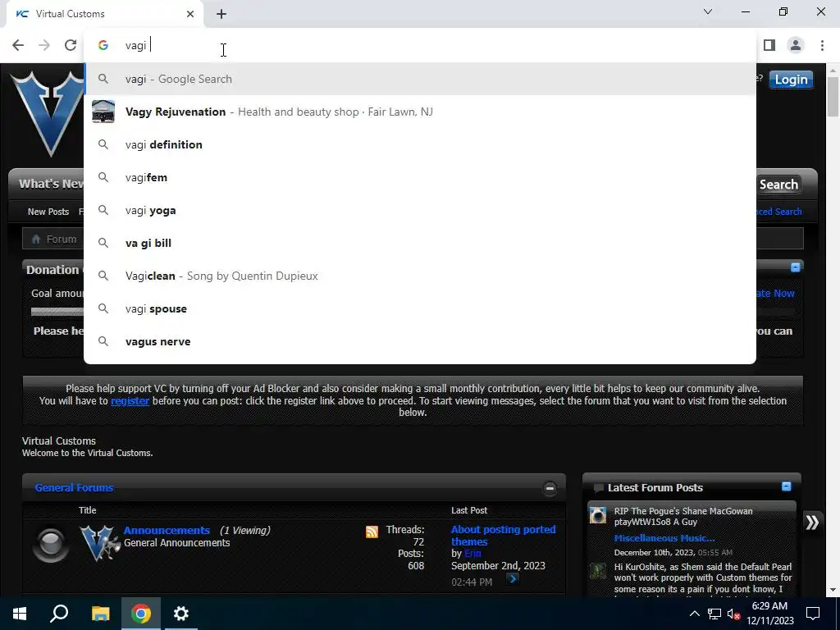Pick the 'vagi spouse' suggestion
The height and width of the screenshot is (630, 840).
coord(420,308)
